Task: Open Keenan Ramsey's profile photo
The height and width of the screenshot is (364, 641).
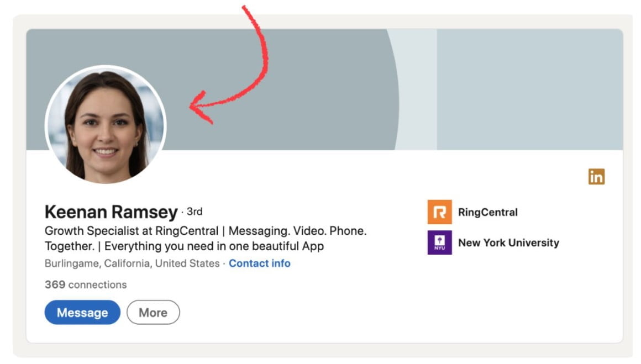Action: (106, 125)
